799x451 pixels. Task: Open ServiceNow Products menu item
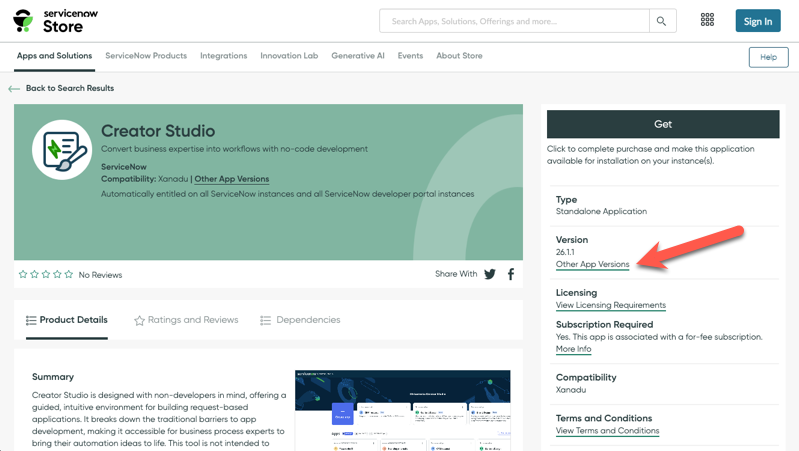coord(146,56)
